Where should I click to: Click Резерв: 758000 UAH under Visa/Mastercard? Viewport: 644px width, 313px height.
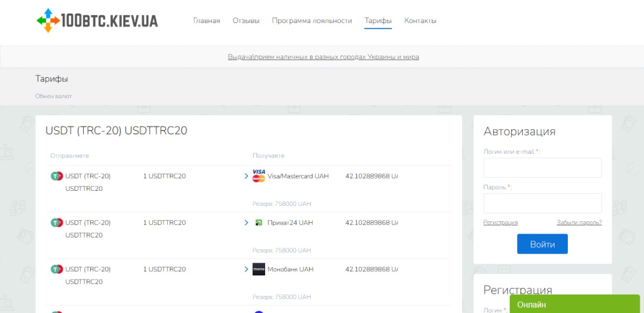coord(282,204)
